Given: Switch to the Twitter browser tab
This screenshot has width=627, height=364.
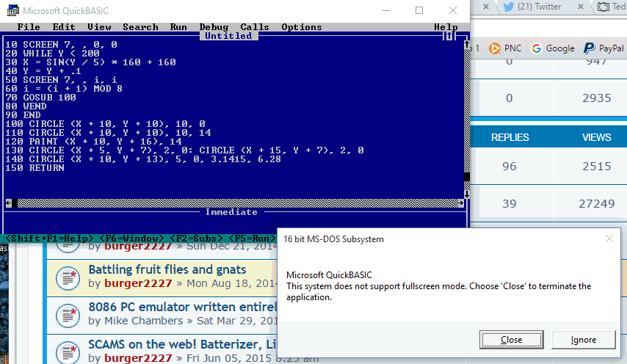Looking at the screenshot, I should [539, 7].
